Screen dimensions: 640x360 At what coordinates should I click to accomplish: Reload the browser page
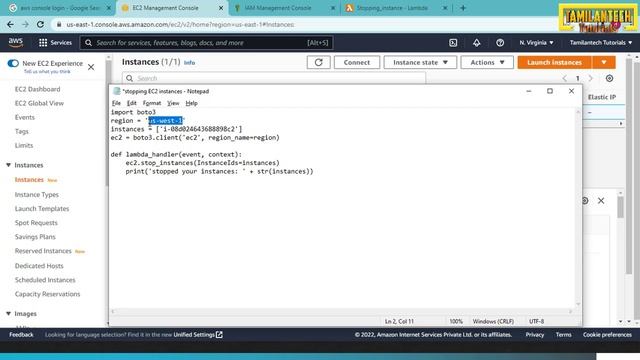[x=40, y=24]
